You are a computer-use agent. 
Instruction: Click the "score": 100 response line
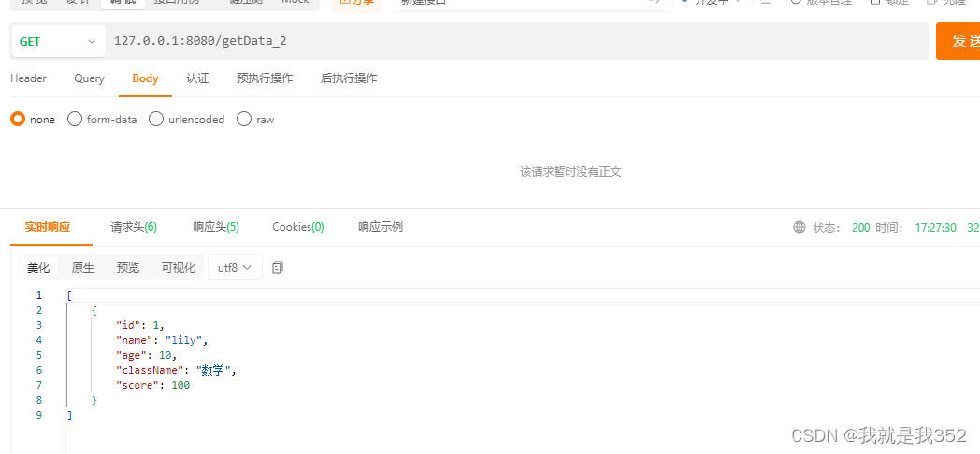[x=152, y=385]
